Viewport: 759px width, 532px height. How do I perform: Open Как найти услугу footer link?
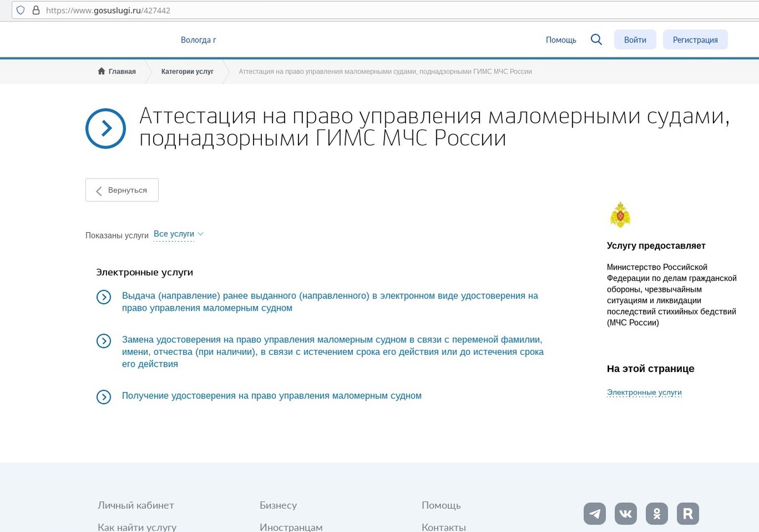tap(137, 527)
